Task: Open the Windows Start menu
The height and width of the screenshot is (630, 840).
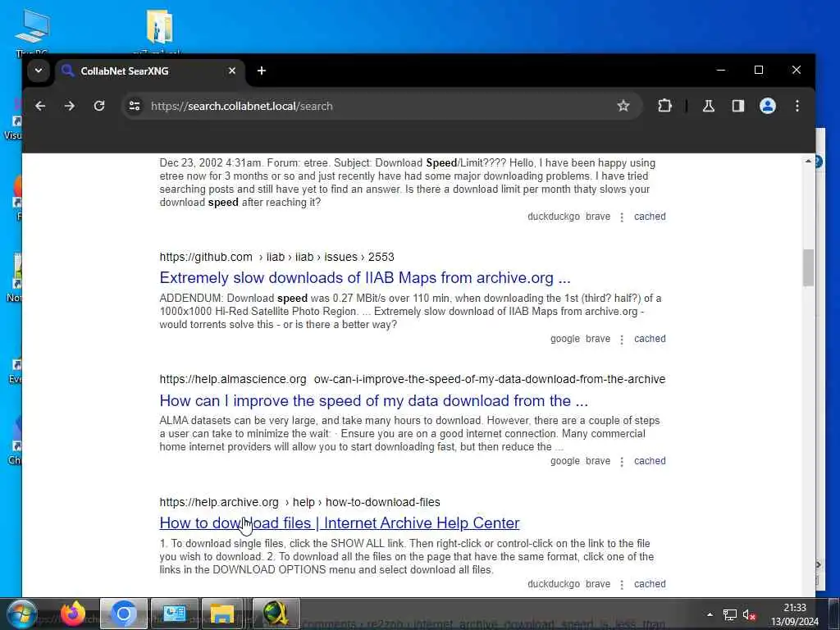Action: click(x=21, y=614)
